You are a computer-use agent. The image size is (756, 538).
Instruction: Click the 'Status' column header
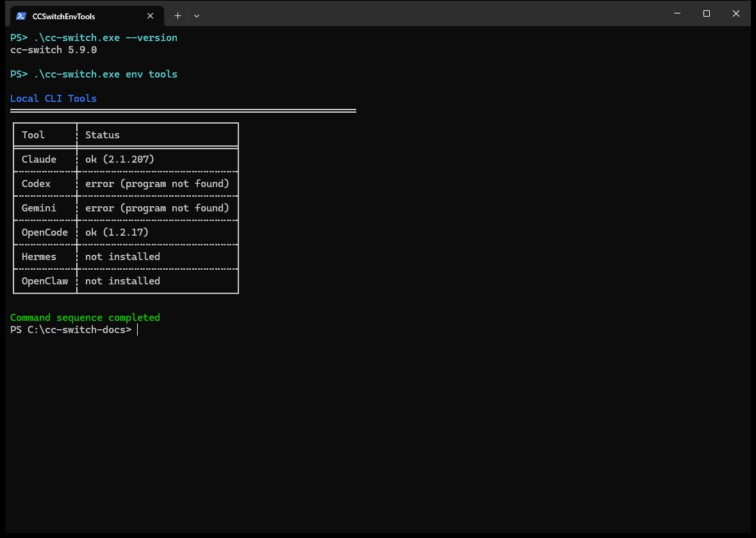click(x=103, y=135)
